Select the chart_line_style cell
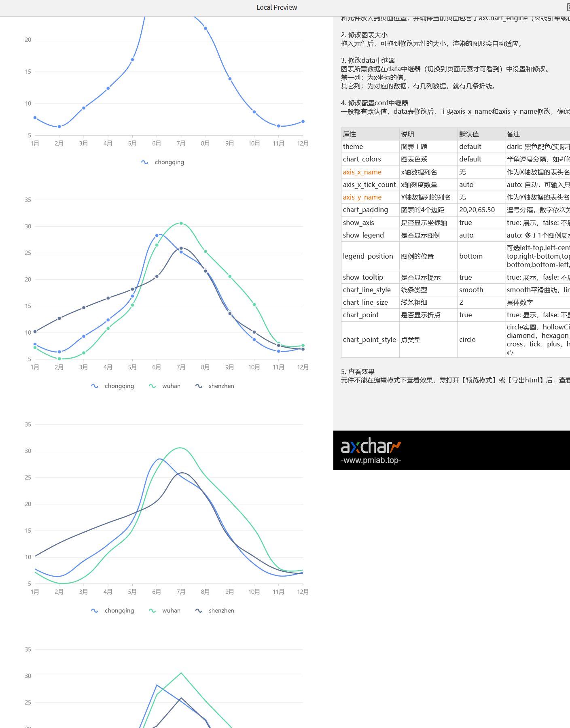The image size is (570, 728). click(x=370, y=290)
